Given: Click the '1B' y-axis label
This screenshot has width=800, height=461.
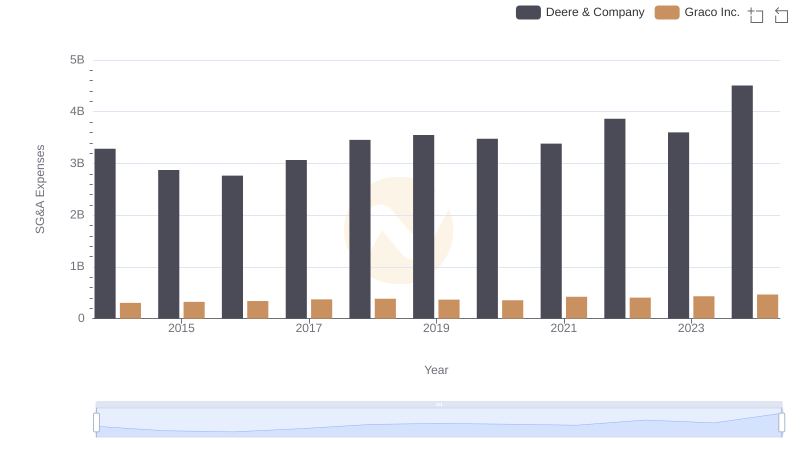Looking at the screenshot, I should point(77,266).
